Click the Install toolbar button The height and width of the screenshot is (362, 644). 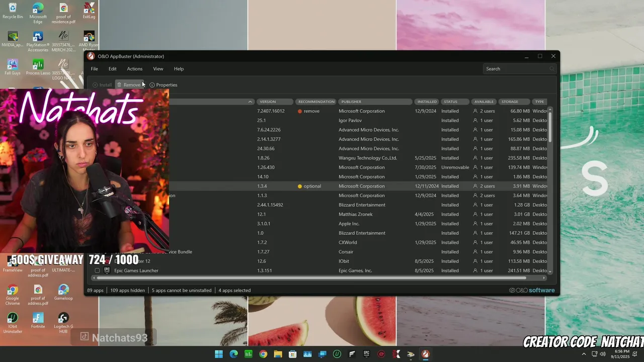point(102,85)
